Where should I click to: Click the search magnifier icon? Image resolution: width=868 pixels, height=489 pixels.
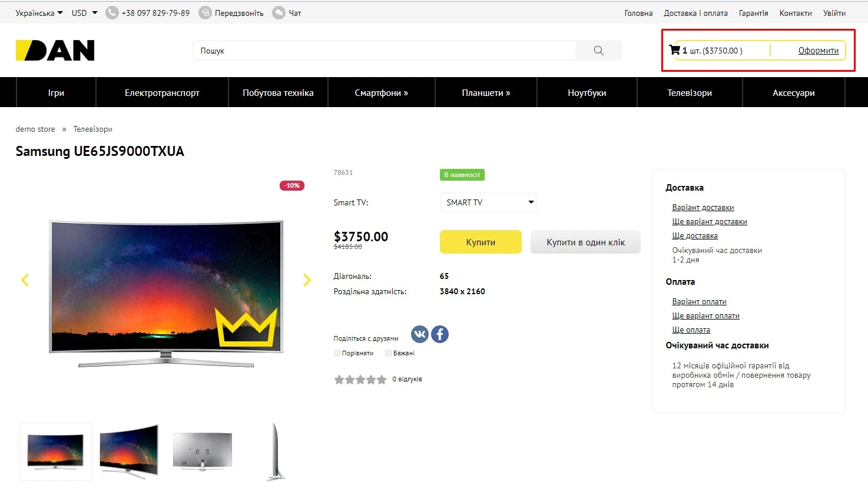point(598,50)
